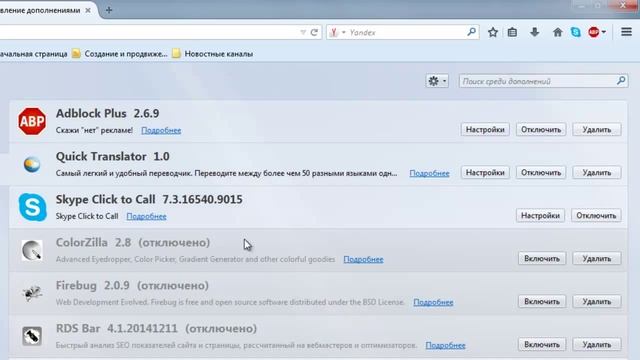Open the URL history dropdown arrow
The image size is (640, 360).
[303, 32]
